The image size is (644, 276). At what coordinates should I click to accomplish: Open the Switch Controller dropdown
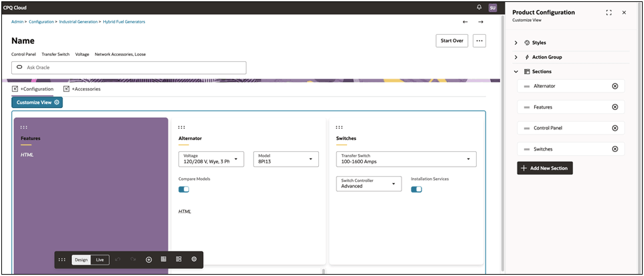click(x=369, y=184)
